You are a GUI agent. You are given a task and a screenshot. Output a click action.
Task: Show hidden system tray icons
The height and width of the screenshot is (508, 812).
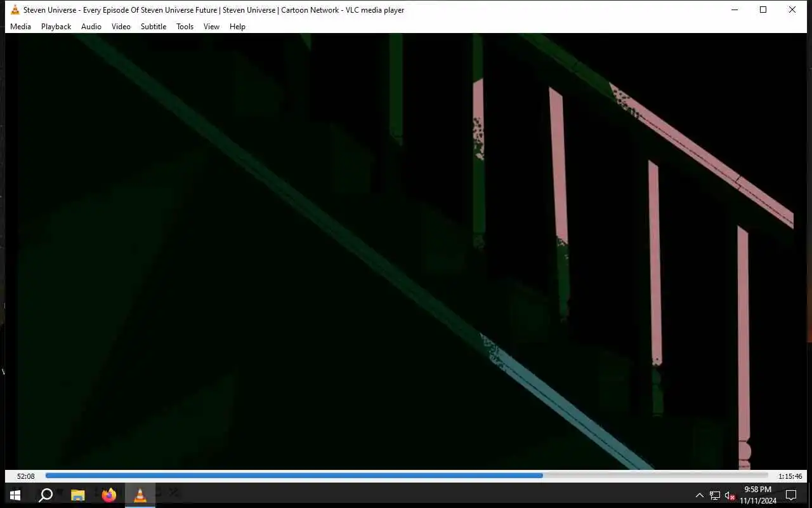[699, 495]
